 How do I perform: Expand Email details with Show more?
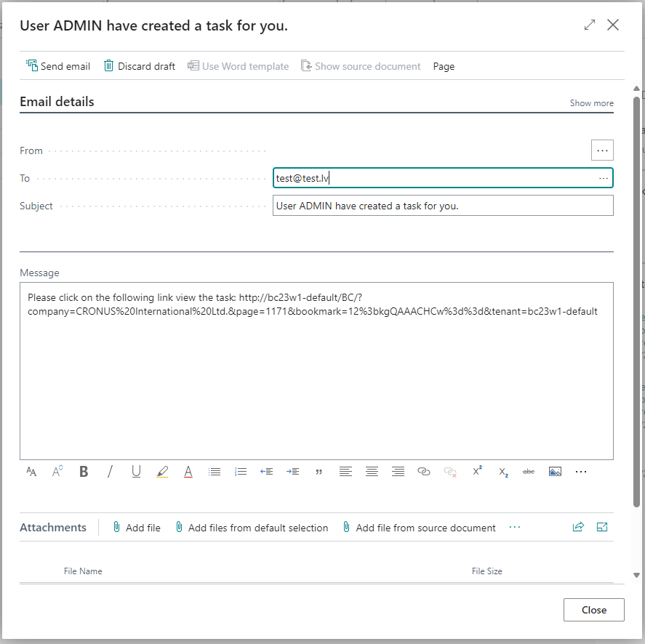(591, 103)
